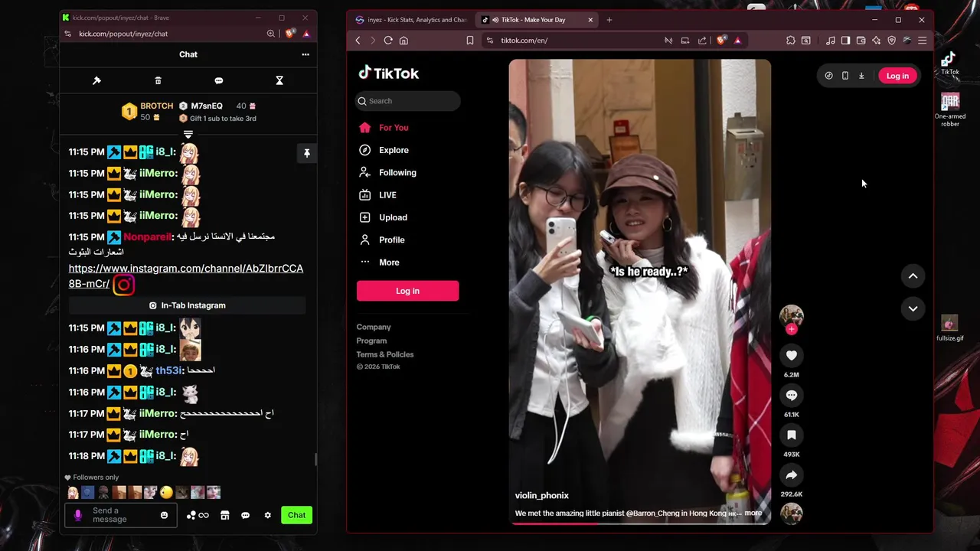Click the In-Tab Instagram button
This screenshot has height=551, width=980.
tap(188, 305)
